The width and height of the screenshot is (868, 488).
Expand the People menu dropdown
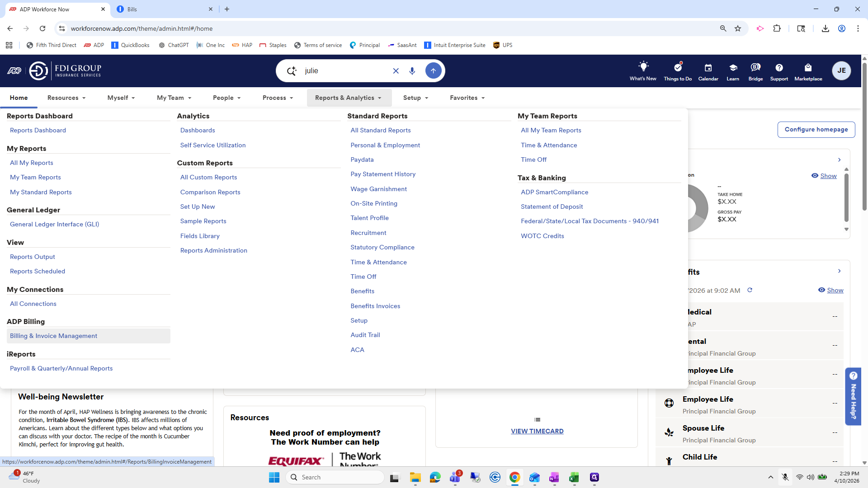(x=227, y=98)
